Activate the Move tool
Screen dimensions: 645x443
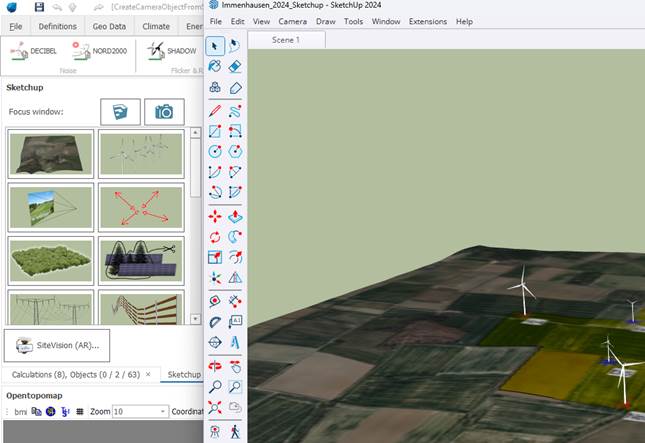point(215,216)
